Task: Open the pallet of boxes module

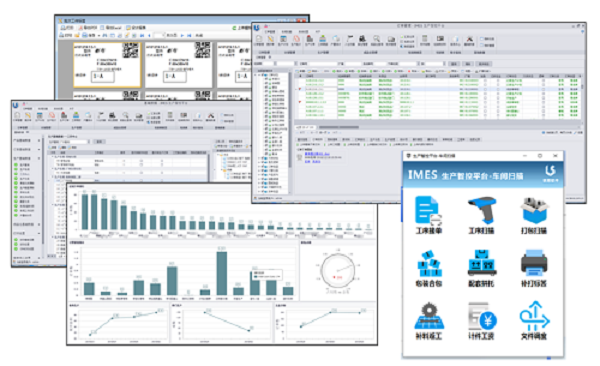Action: tap(482, 263)
